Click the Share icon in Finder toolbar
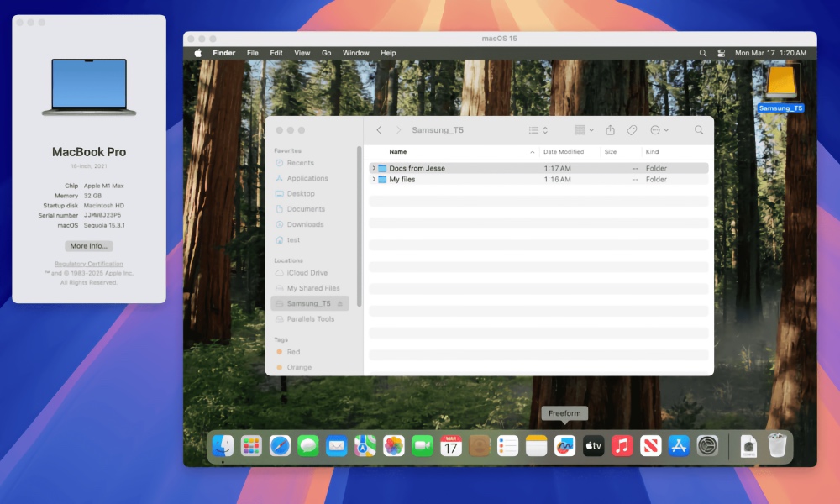 [x=611, y=130]
